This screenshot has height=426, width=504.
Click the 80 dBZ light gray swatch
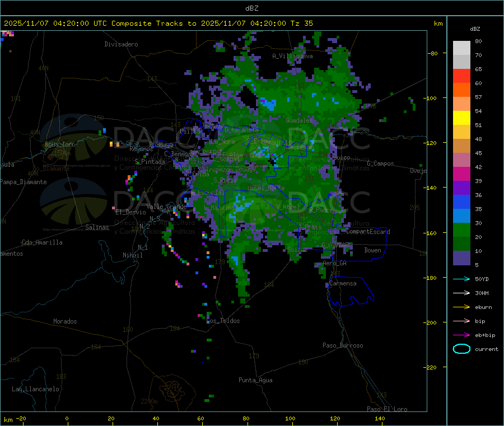pyautogui.click(x=461, y=48)
